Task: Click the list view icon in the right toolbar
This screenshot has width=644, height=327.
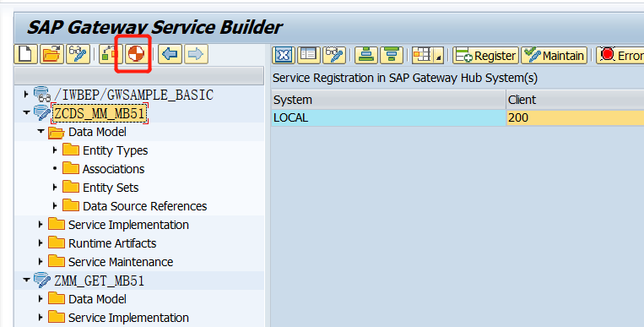Action: (x=308, y=55)
